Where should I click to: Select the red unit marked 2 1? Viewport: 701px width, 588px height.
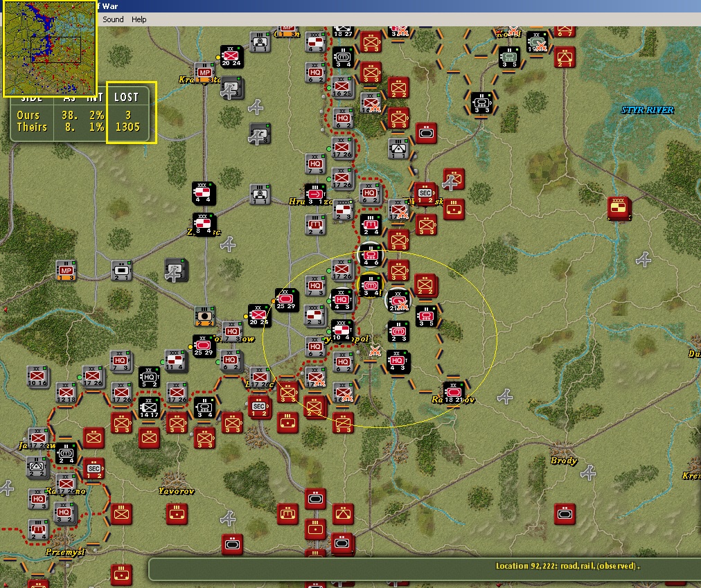point(565,57)
